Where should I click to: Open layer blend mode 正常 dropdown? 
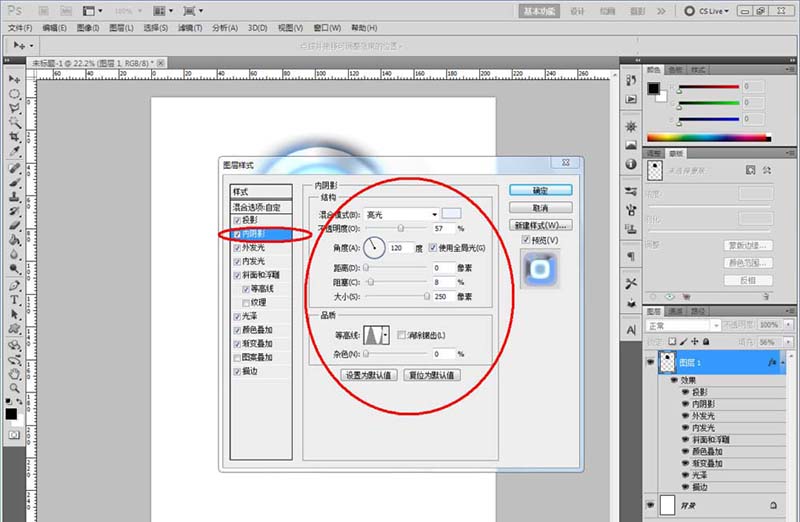coord(683,325)
